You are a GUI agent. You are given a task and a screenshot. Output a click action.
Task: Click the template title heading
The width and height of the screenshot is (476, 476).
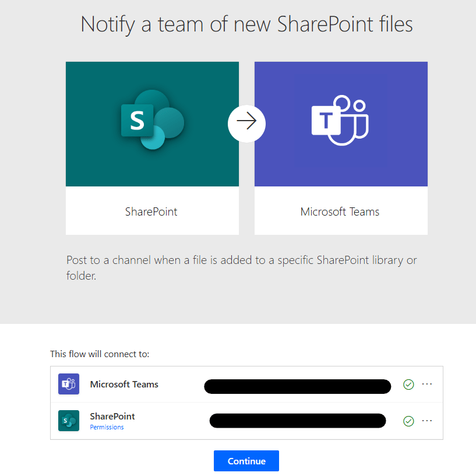point(246,24)
